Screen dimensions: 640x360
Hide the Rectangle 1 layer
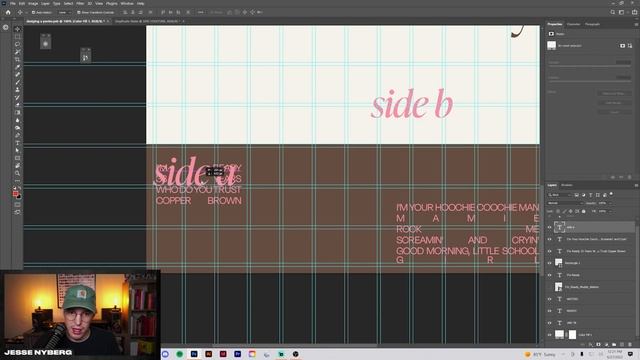(x=549, y=263)
